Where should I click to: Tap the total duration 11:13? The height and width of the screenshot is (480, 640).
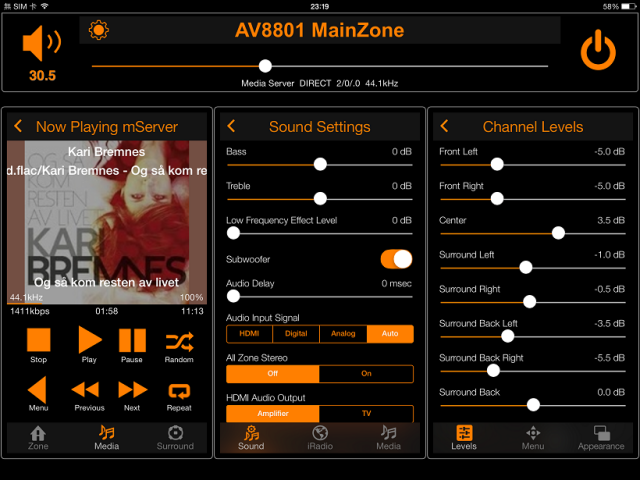(x=192, y=311)
